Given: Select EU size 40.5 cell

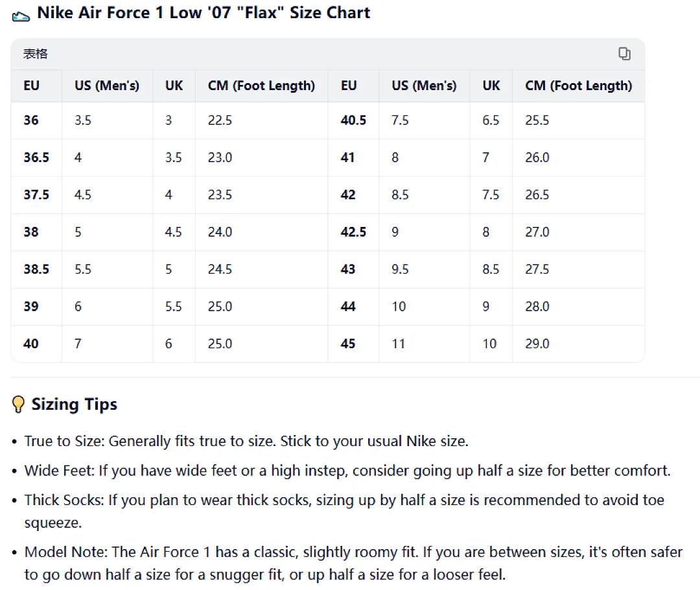Looking at the screenshot, I should coord(353,120).
